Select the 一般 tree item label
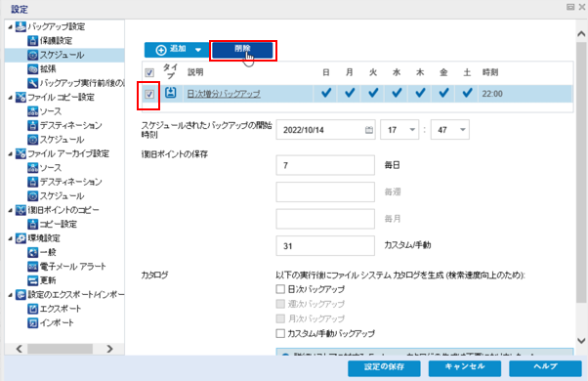Viewport: 588px width, 381px height. click(x=48, y=252)
